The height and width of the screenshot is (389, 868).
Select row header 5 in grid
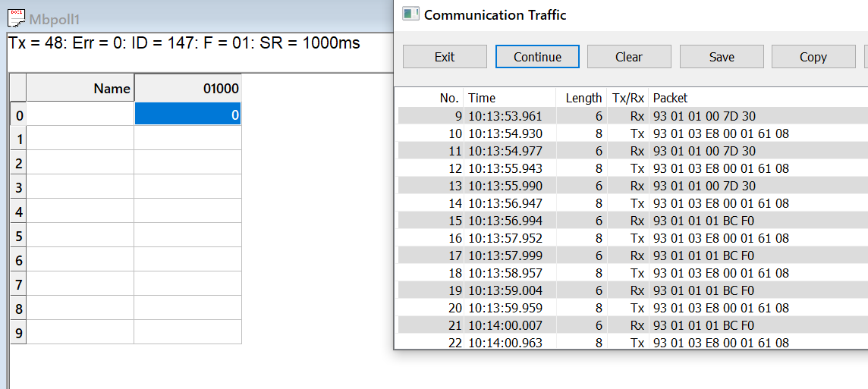(x=19, y=236)
